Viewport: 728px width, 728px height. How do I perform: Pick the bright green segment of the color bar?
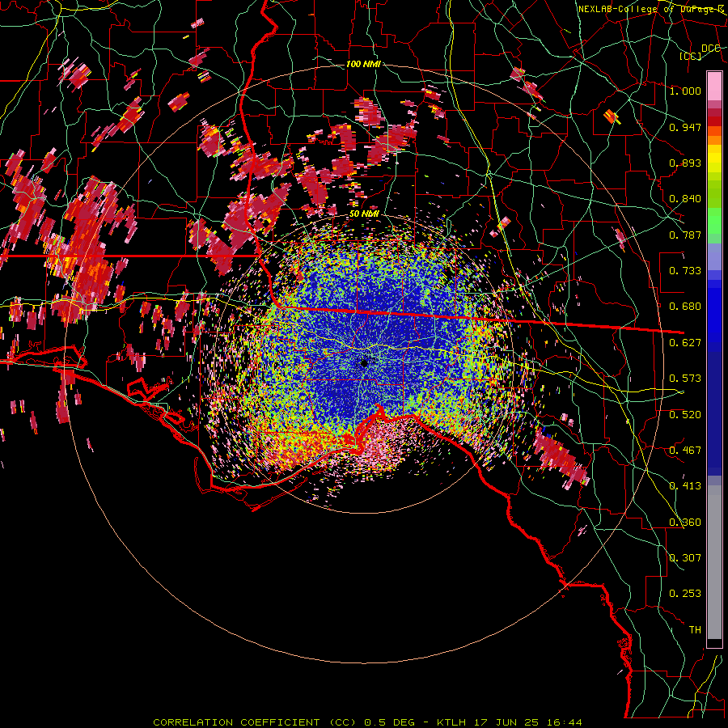(714, 221)
